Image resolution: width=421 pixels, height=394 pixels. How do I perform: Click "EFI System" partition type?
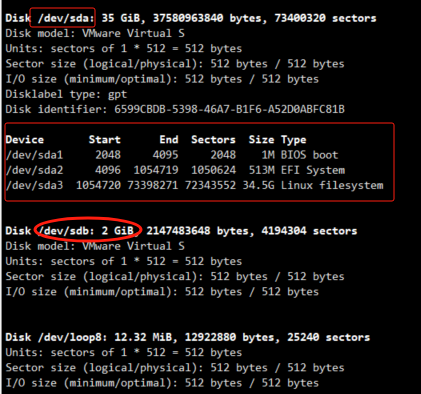313,170
